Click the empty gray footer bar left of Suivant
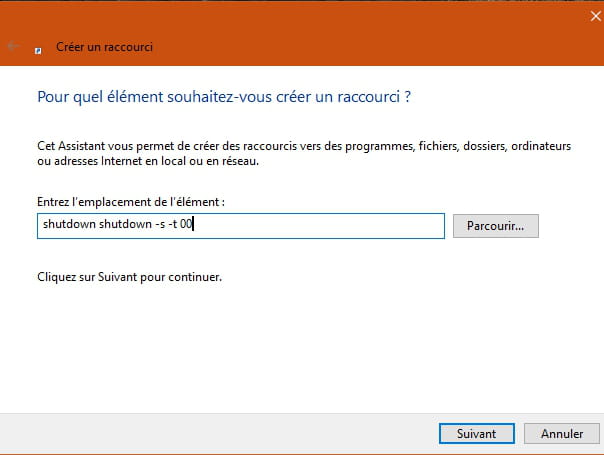The image size is (604, 455). tap(216, 434)
